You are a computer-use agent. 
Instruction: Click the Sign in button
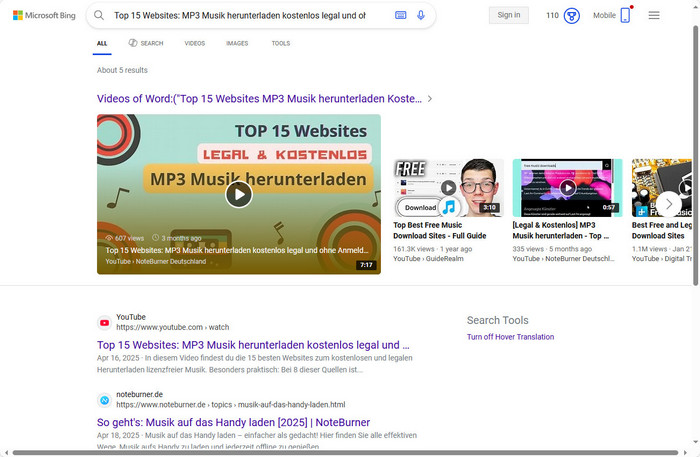tap(508, 15)
